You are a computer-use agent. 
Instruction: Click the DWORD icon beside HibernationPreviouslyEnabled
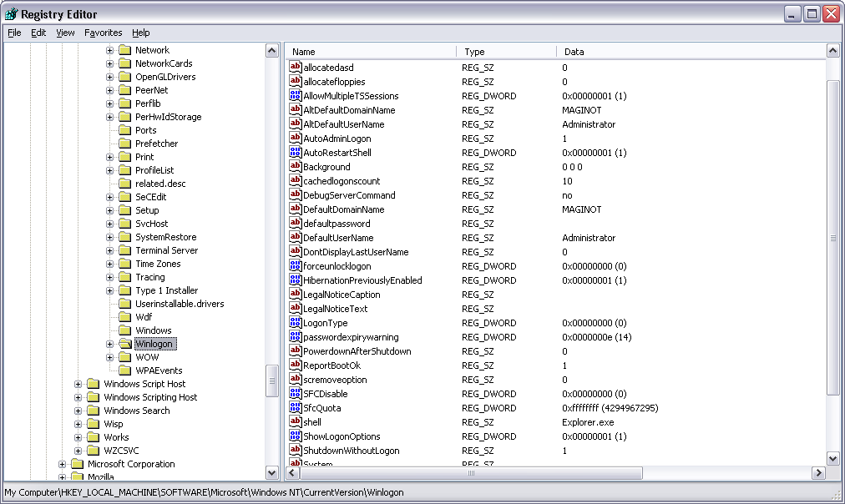pos(296,280)
